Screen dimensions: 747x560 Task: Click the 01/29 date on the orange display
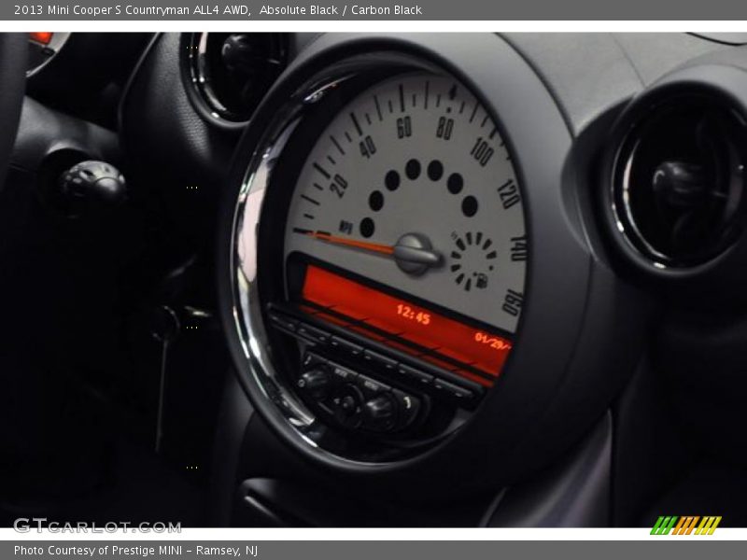493,341
